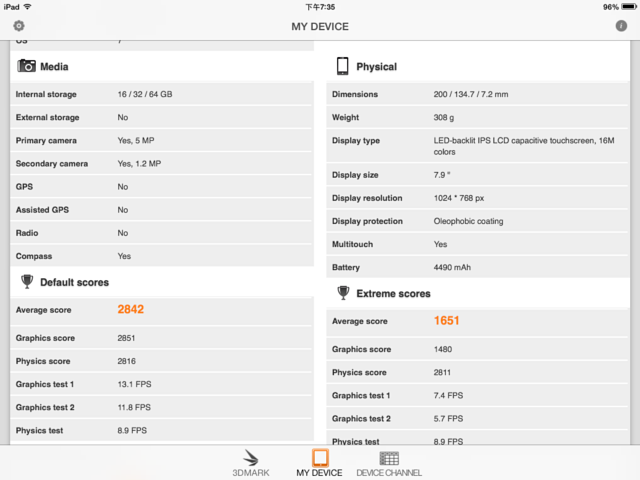
Task: Tap the info icon in header
Action: coord(621,26)
